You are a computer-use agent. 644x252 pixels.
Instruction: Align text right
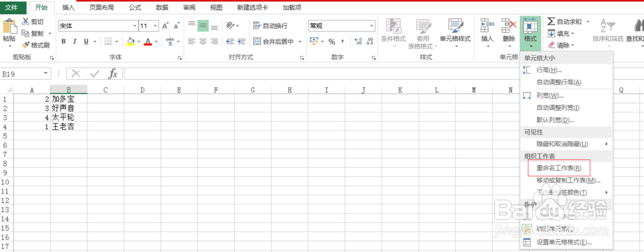pos(214,41)
